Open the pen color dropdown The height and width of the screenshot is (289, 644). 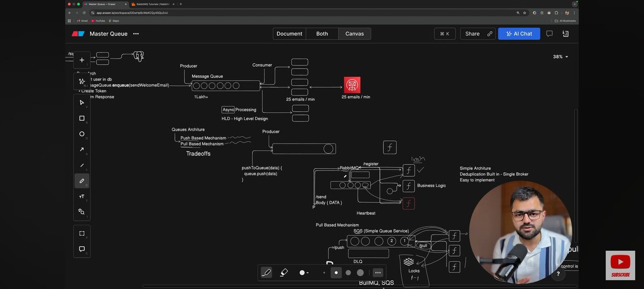[x=304, y=272]
